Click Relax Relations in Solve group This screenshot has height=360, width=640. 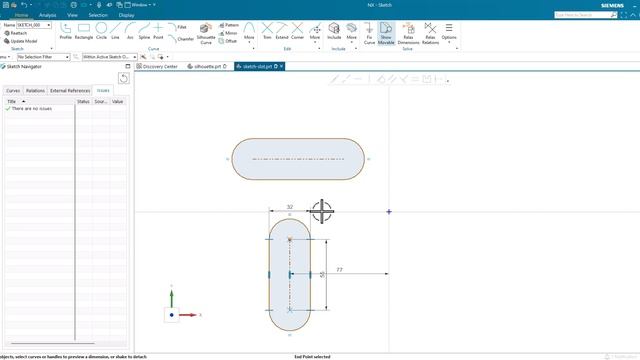point(430,33)
